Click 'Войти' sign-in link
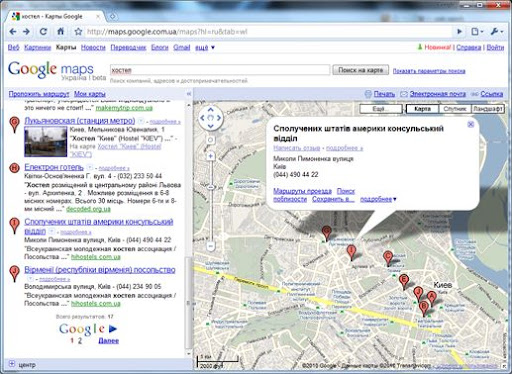512x374 pixels. click(495, 47)
